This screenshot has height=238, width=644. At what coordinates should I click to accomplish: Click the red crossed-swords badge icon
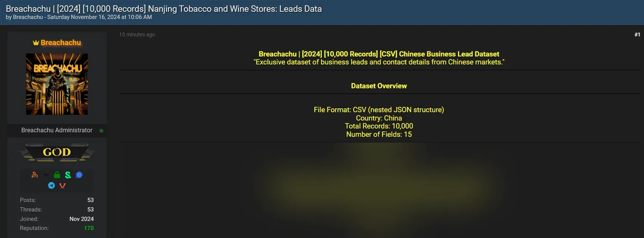click(x=62, y=186)
